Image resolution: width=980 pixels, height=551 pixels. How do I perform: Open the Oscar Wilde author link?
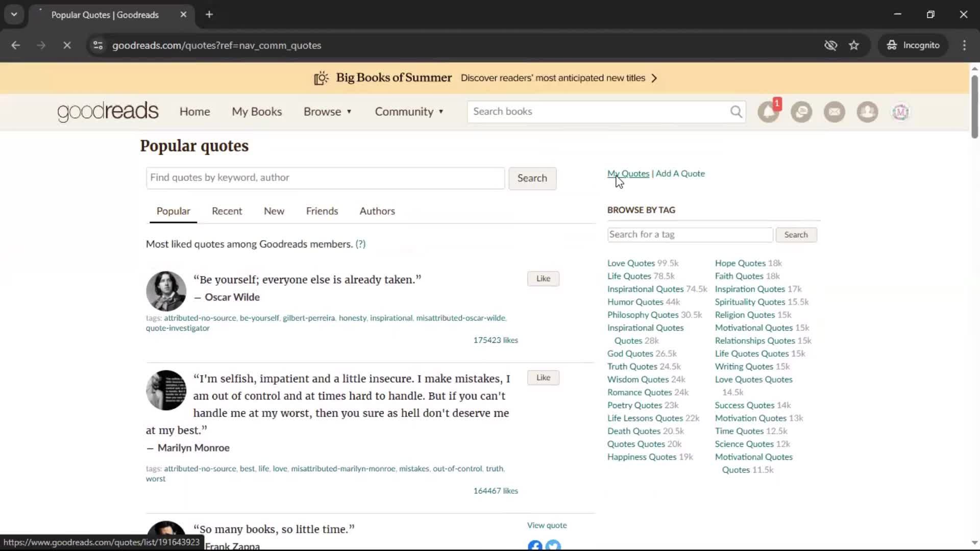pos(232,297)
